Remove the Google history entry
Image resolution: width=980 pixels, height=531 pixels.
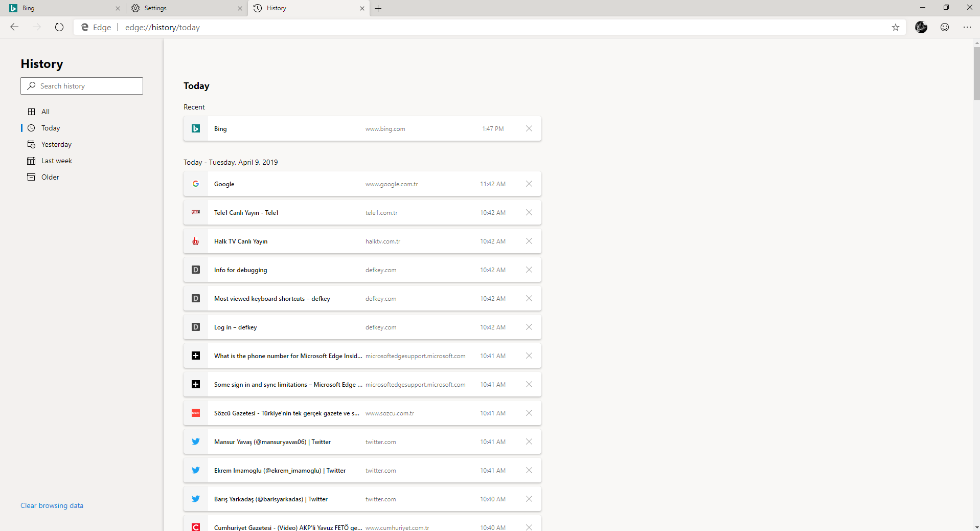tap(529, 184)
